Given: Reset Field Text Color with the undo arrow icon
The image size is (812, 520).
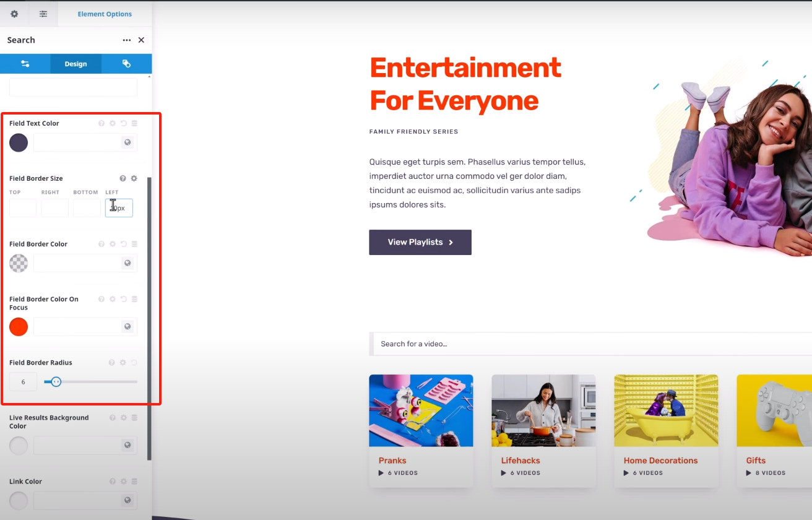Looking at the screenshot, I should [x=123, y=123].
